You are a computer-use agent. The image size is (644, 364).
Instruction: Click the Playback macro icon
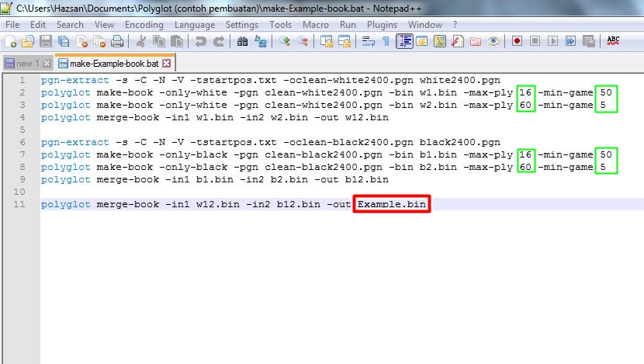[552, 41]
